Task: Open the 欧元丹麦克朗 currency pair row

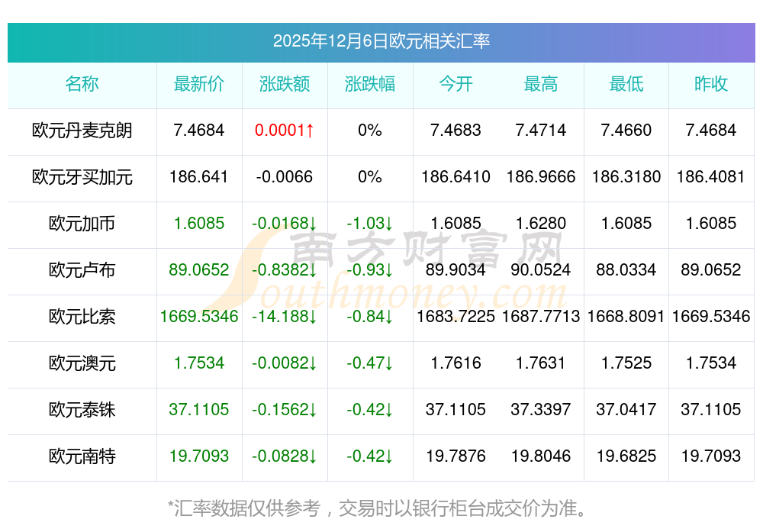Action: pos(82,131)
